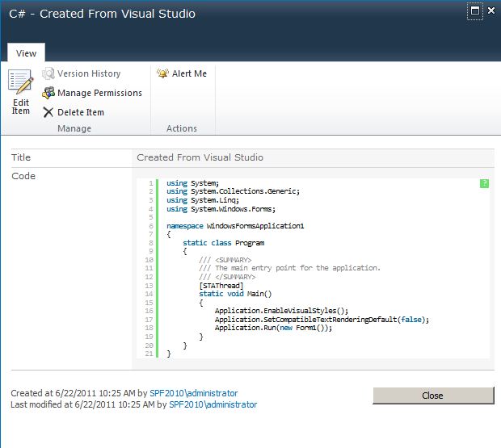Click the Actions group label

(x=182, y=128)
